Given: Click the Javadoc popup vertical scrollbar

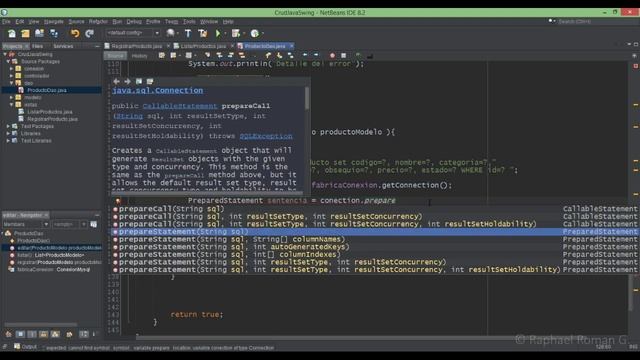Looking at the screenshot, I should point(307,98).
